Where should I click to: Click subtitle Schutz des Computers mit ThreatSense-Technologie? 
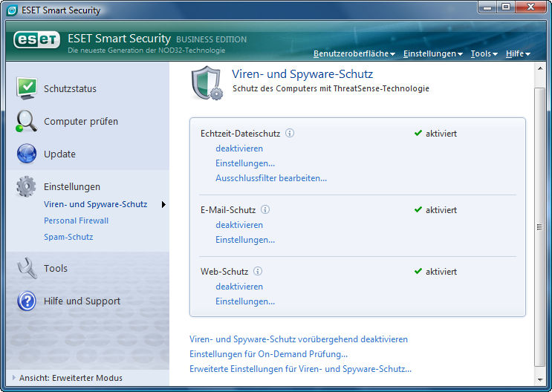331,88
